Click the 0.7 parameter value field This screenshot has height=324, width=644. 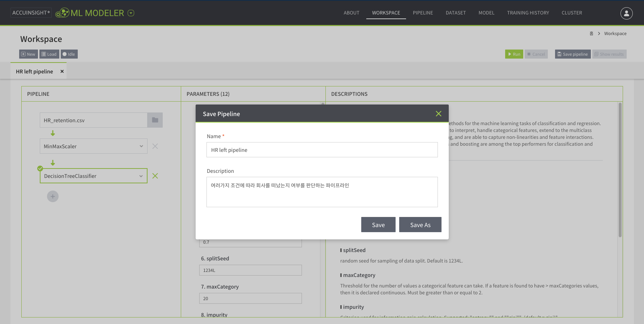tap(251, 243)
